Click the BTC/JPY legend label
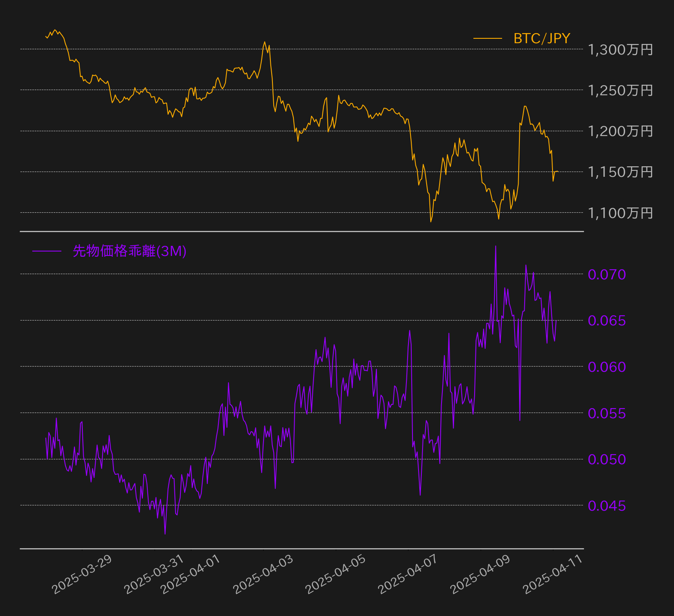The image size is (674, 616). coord(542,38)
